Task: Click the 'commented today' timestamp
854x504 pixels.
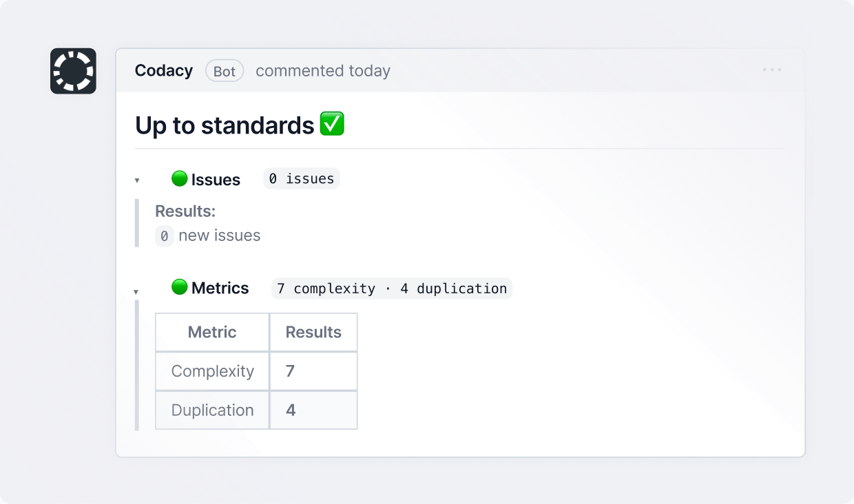Action: [323, 71]
